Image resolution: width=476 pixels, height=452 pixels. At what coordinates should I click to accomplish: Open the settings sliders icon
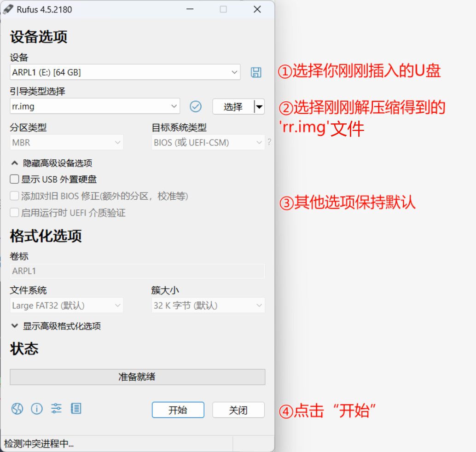(56, 409)
